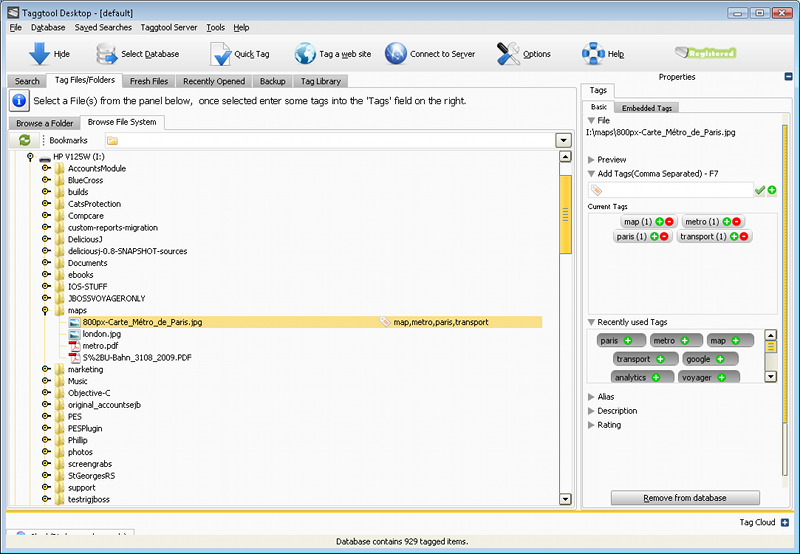Switch to the Tag Library tab
This screenshot has width=800, height=554.
click(x=320, y=81)
